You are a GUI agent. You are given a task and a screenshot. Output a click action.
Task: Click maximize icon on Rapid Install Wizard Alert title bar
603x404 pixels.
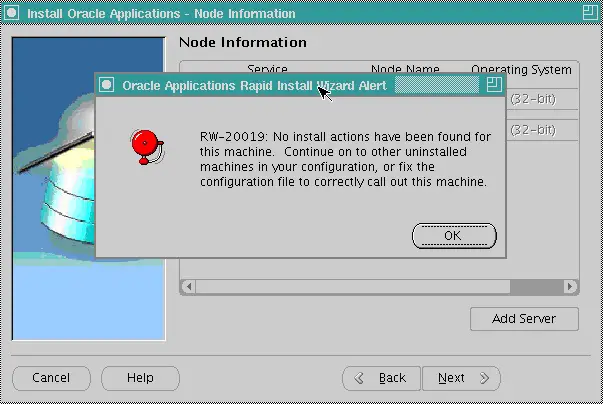494,85
